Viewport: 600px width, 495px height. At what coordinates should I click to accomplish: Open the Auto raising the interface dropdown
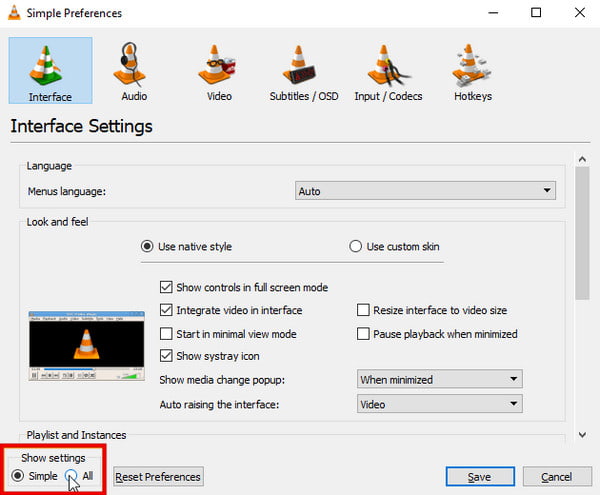pyautogui.click(x=440, y=404)
